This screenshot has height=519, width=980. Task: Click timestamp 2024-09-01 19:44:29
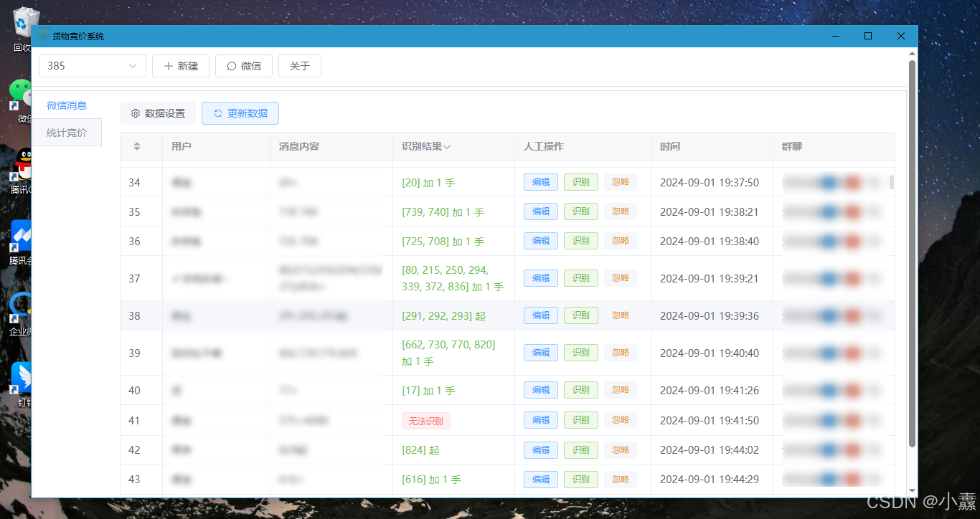(710, 480)
